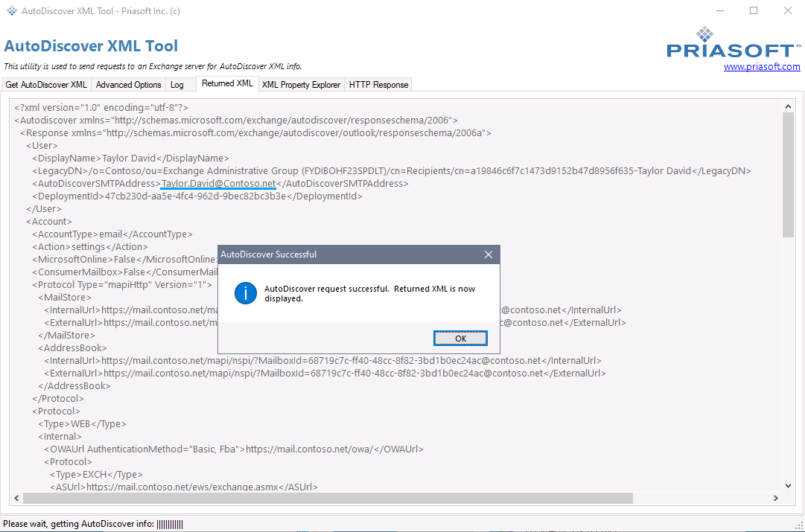The image size is (805, 532).
Task: Click the Taylor.David@Contoso.net address
Action: click(218, 184)
